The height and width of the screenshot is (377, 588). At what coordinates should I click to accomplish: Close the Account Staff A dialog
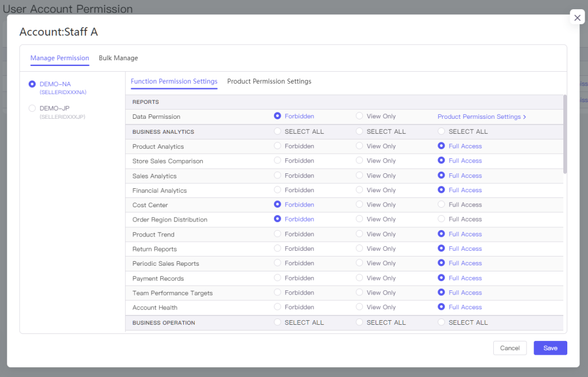[x=577, y=17]
